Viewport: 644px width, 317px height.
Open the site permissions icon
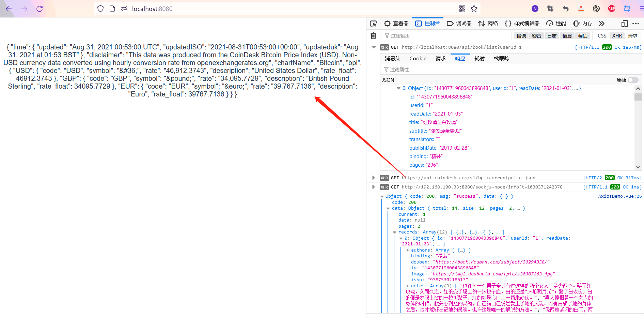124,9
